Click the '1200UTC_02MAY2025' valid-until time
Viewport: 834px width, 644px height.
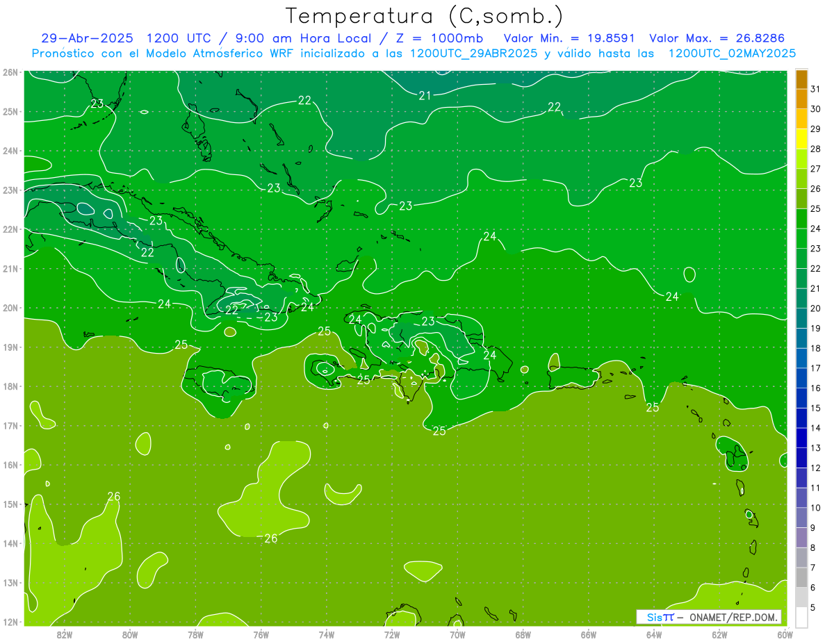[732, 53]
